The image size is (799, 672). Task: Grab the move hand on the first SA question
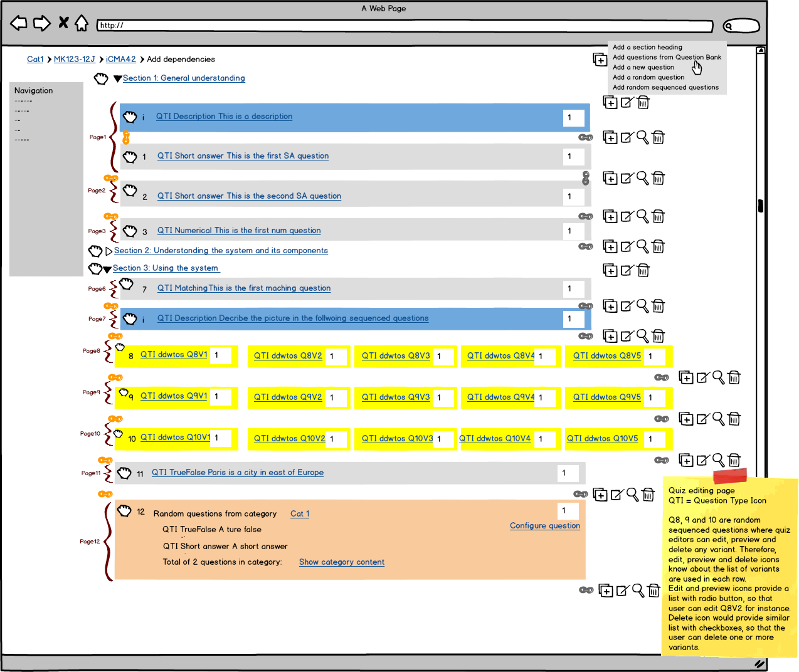[x=130, y=157]
